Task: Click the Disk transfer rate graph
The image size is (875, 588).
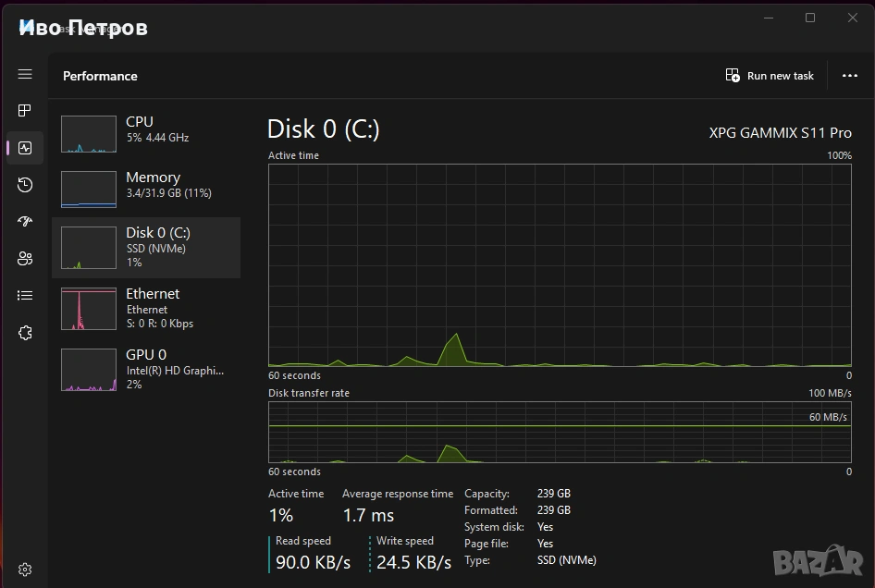Action: [560, 432]
